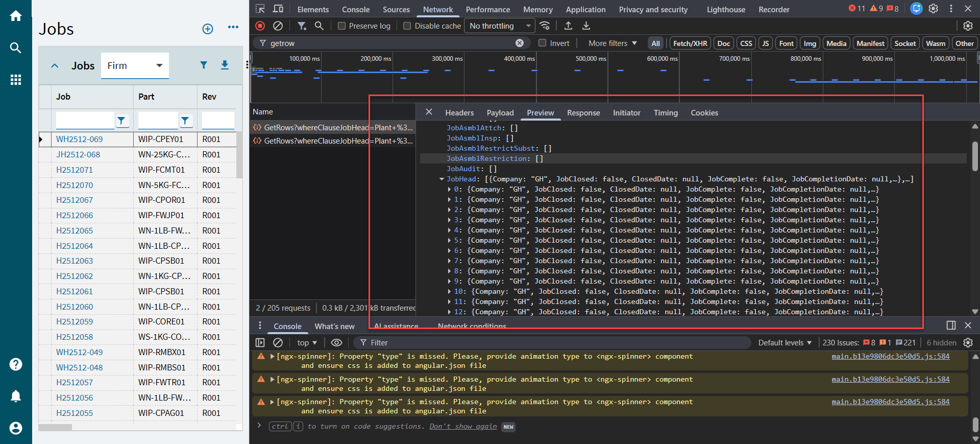Toggle the Invert filter checkbox
The width and height of the screenshot is (980, 444).
(x=543, y=43)
